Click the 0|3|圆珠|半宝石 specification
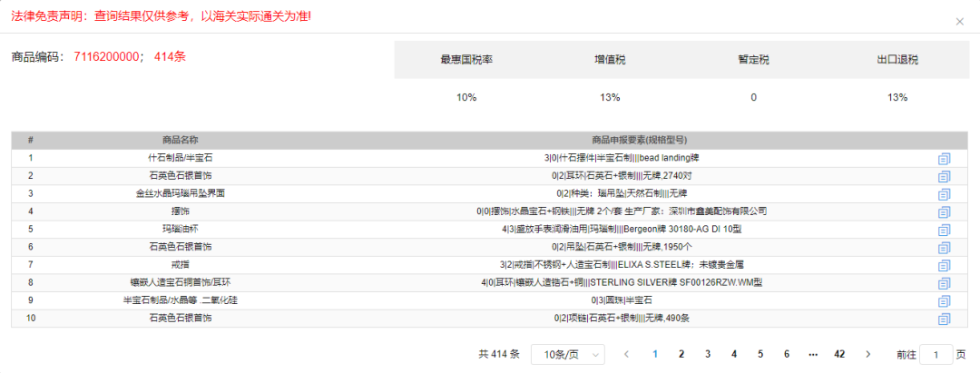Viewport: 980px width, 373px height. (x=622, y=300)
